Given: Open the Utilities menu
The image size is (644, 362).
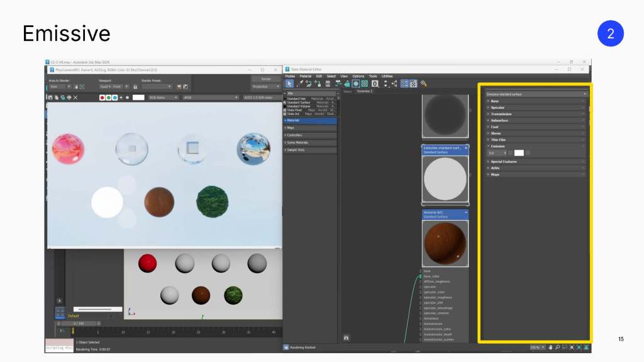Looking at the screenshot, I should (x=387, y=76).
